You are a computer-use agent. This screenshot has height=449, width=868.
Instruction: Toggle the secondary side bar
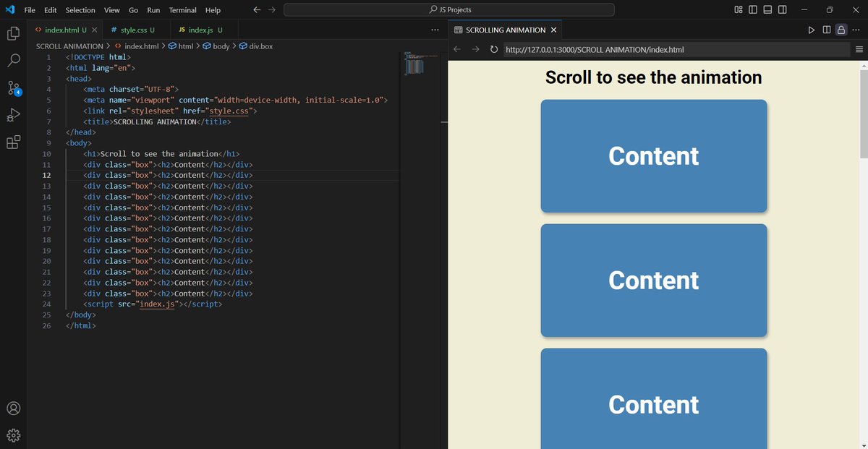pos(782,9)
